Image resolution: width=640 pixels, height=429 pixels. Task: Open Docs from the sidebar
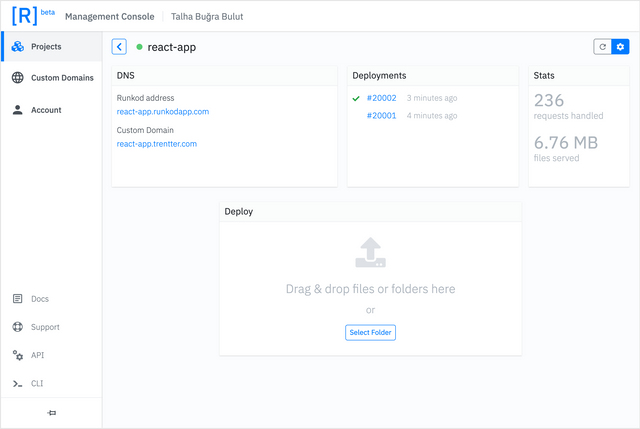[40, 299]
